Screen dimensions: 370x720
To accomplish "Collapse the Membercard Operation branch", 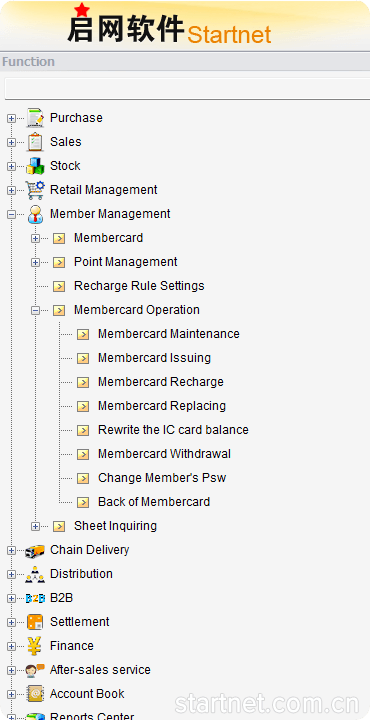I will 35,310.
